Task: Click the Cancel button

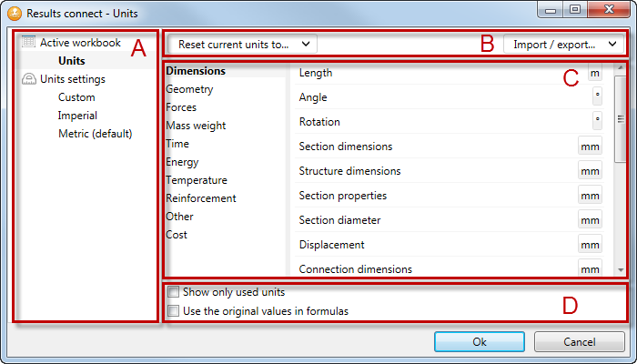Action: (x=579, y=341)
